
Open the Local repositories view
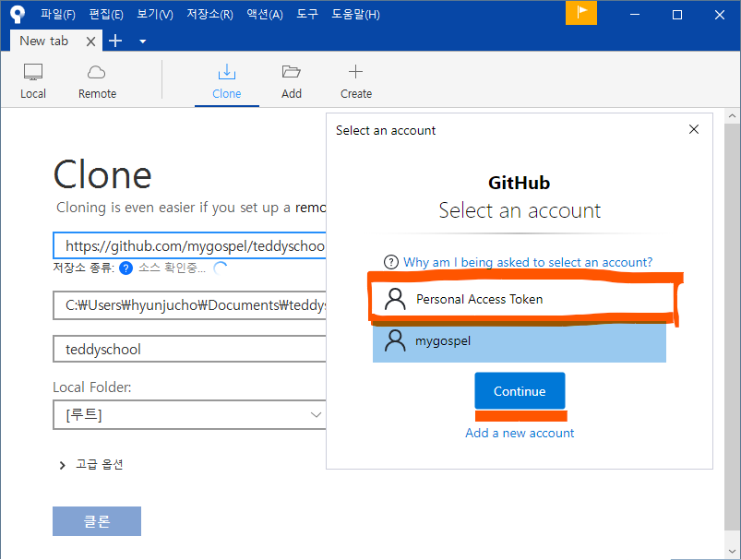pos(33,81)
